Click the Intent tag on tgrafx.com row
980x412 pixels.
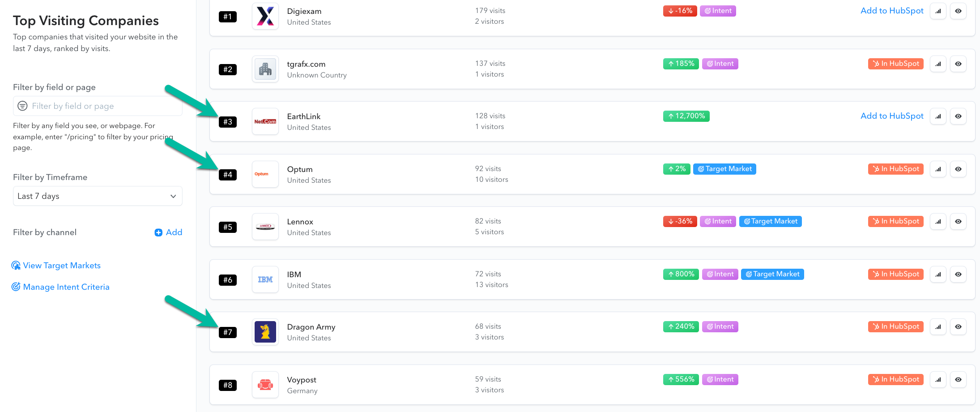coord(720,64)
